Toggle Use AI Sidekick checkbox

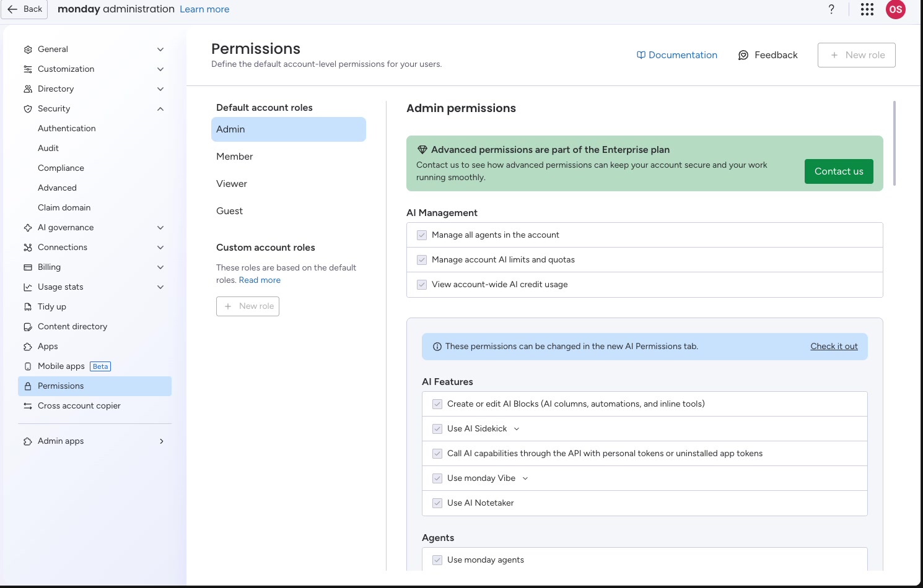[x=437, y=429]
